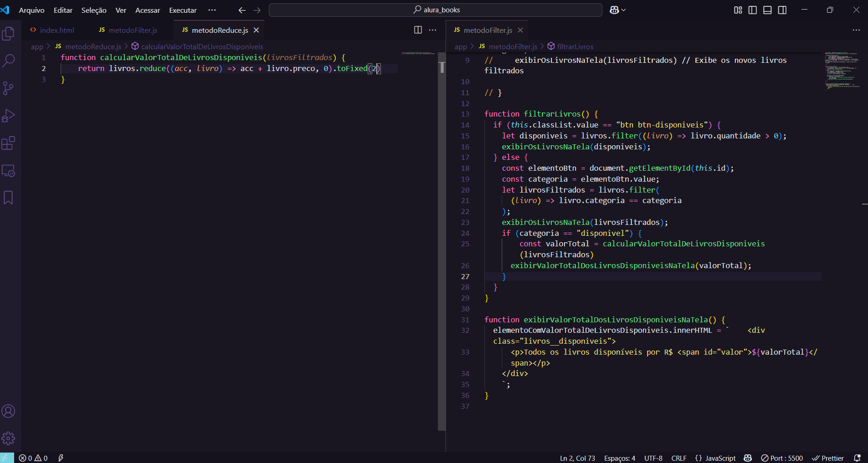Toggle Primary Side Bar visibility

coord(753,10)
